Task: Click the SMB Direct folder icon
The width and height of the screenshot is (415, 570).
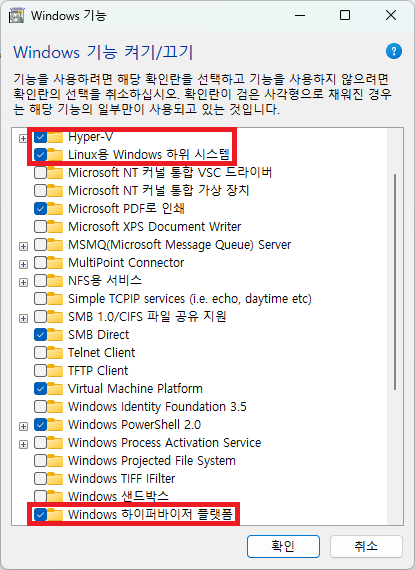Action: tap(55, 335)
